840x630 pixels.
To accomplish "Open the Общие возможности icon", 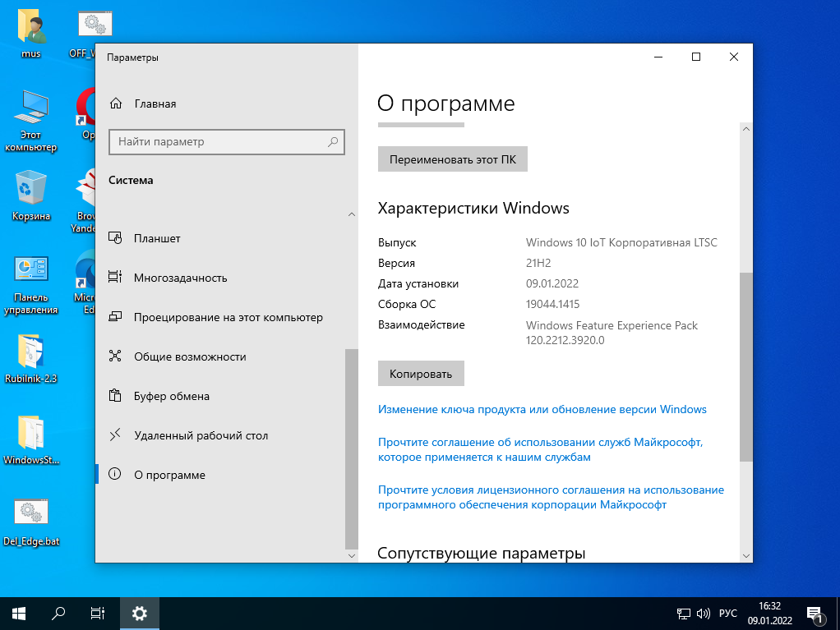I will (116, 356).
